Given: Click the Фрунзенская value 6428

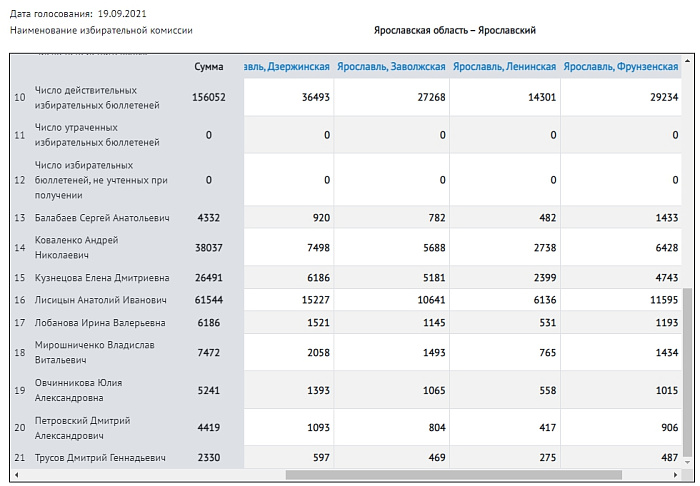Looking at the screenshot, I should click(667, 247).
